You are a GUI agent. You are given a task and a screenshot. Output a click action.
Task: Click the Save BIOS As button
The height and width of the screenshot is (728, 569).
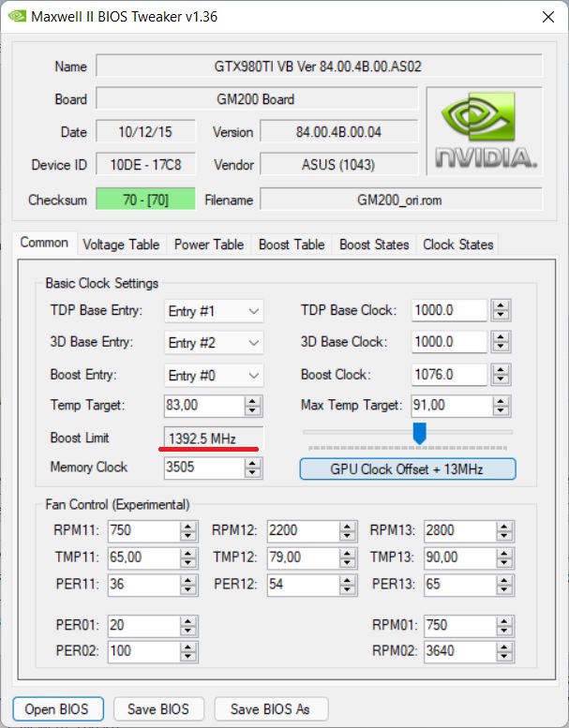pyautogui.click(x=271, y=709)
